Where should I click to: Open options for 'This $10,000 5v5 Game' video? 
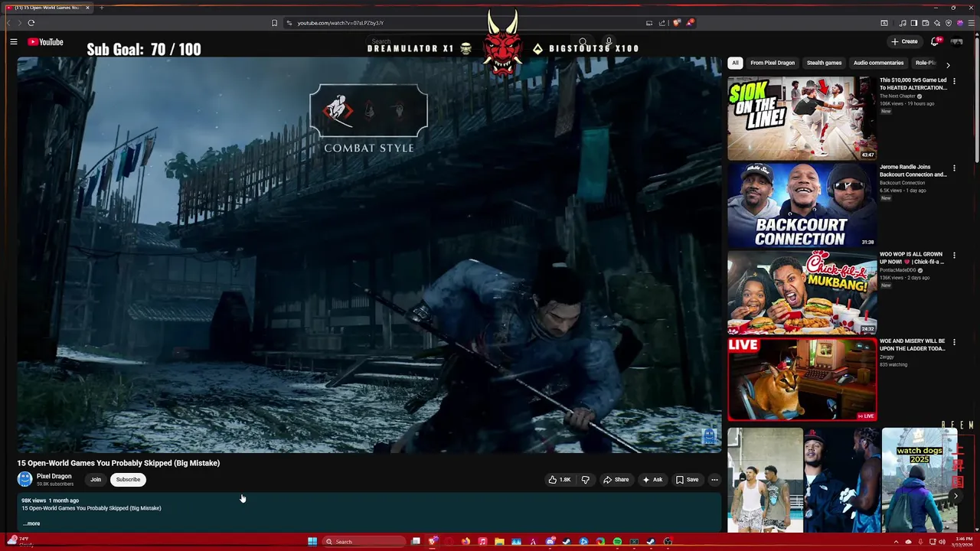coord(954,81)
